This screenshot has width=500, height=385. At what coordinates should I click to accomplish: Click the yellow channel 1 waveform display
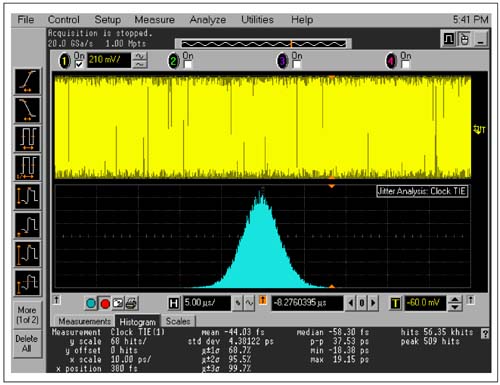(263, 127)
